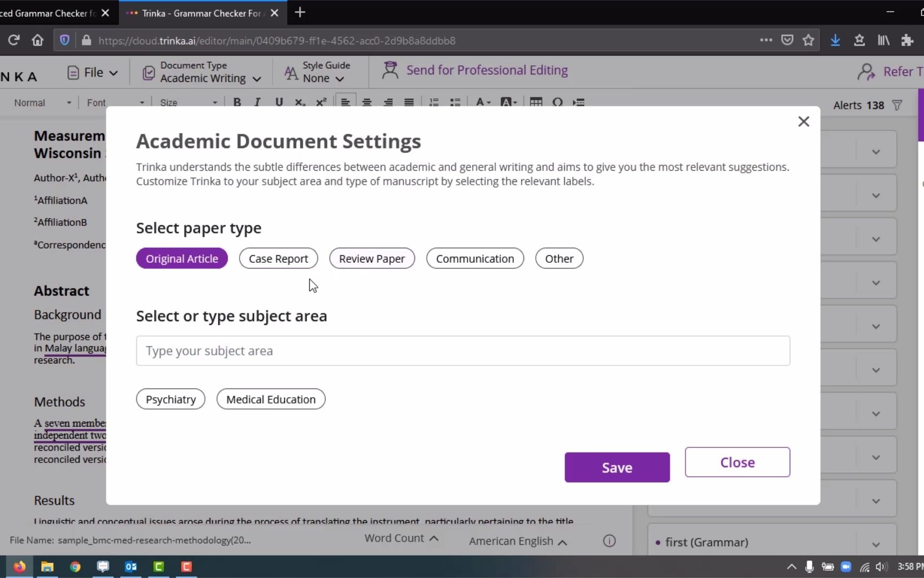Bookmark this page with star icon
Screen dimensions: 924x578
click(808, 40)
